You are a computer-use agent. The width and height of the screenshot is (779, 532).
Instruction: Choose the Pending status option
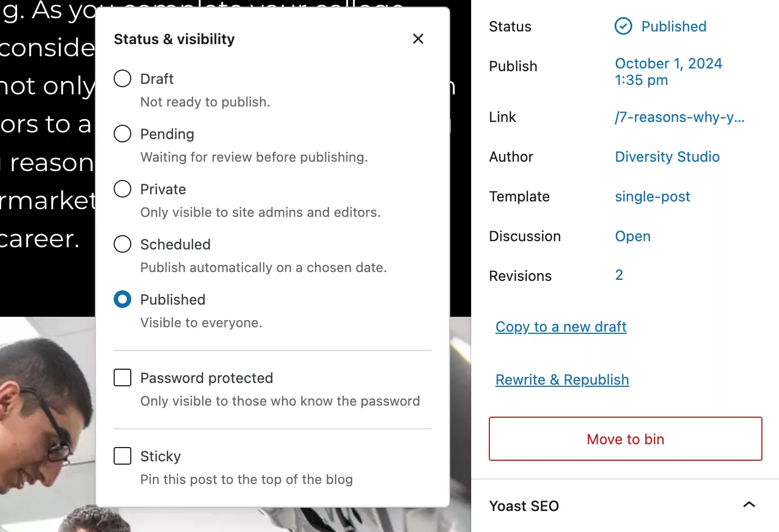click(122, 134)
